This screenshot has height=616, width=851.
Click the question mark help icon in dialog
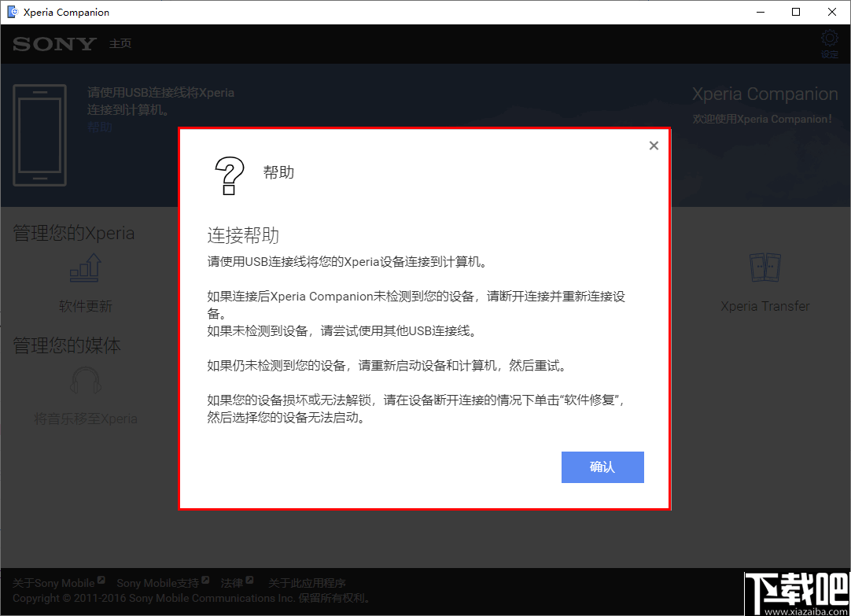pyautogui.click(x=229, y=175)
